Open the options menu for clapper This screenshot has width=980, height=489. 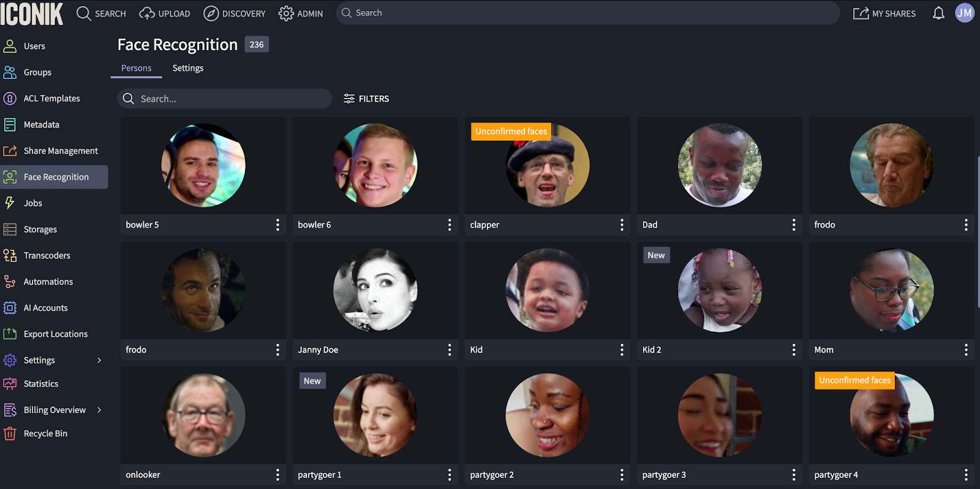pyautogui.click(x=622, y=225)
